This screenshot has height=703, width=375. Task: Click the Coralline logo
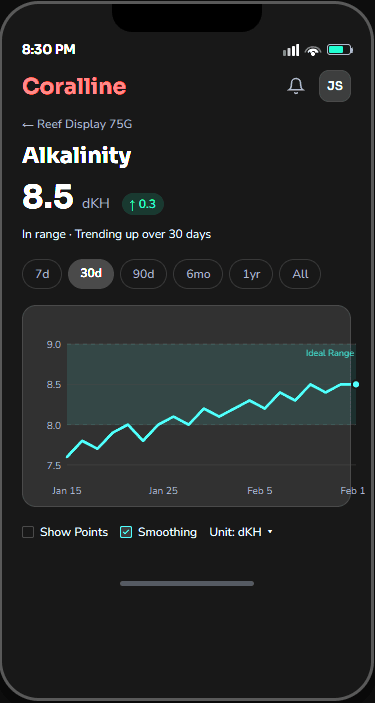[x=74, y=86]
